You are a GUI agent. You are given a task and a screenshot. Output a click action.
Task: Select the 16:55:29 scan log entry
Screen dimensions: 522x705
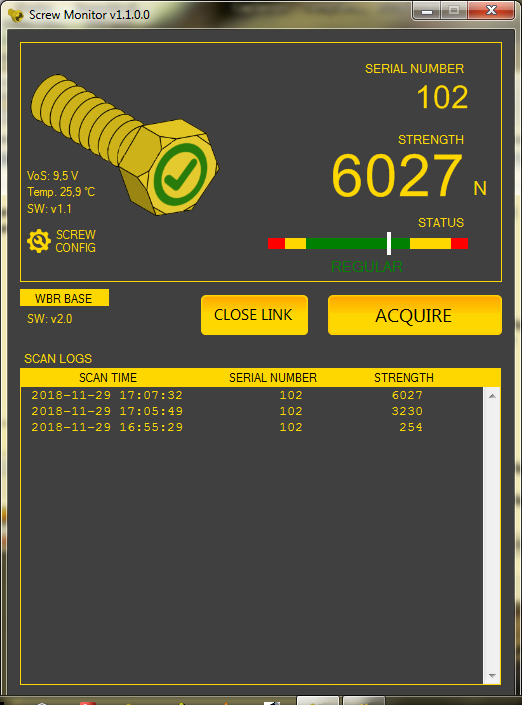tap(252, 427)
